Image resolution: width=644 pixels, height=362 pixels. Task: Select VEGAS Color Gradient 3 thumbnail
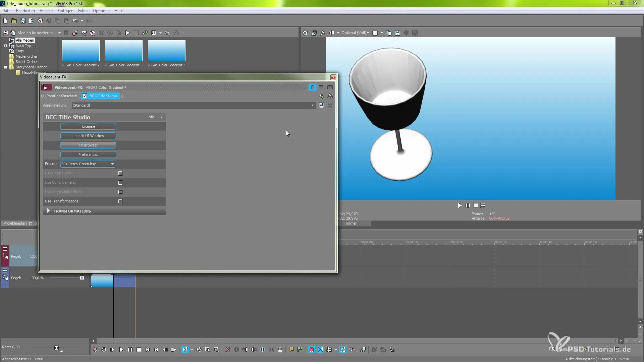(x=123, y=51)
